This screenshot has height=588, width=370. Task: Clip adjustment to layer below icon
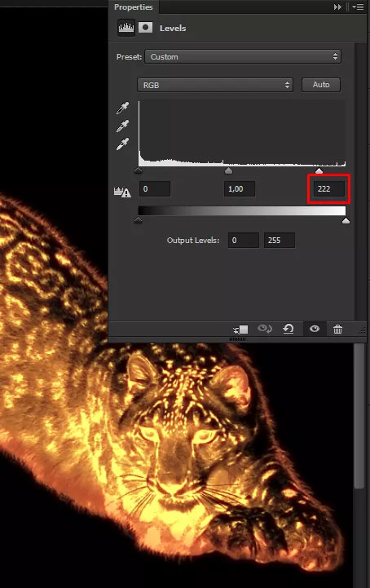coord(240,329)
